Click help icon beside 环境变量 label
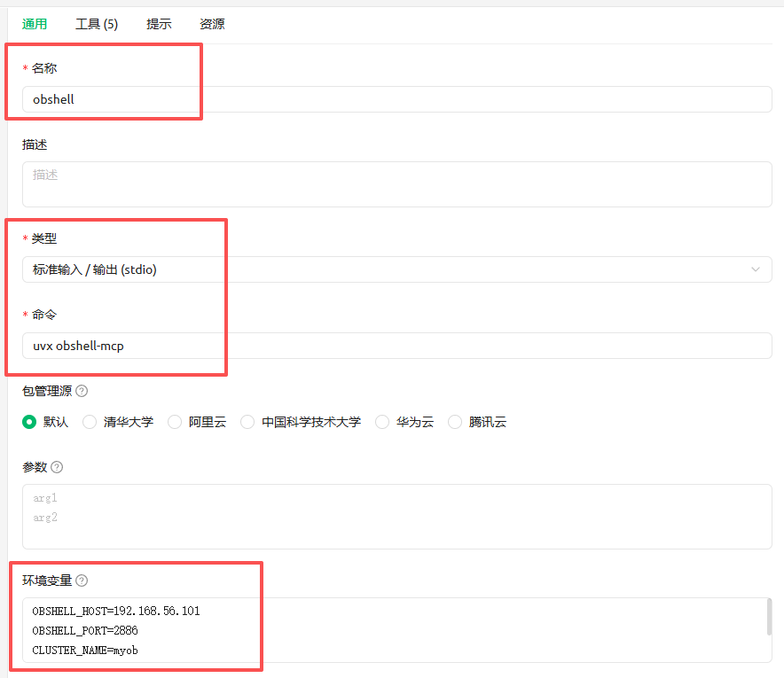784x678 pixels. coord(82,581)
